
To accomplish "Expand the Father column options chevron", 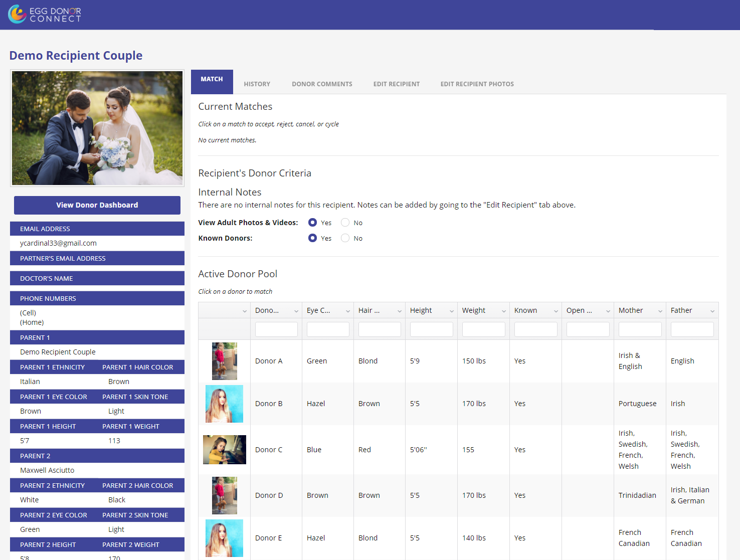I will [x=712, y=311].
